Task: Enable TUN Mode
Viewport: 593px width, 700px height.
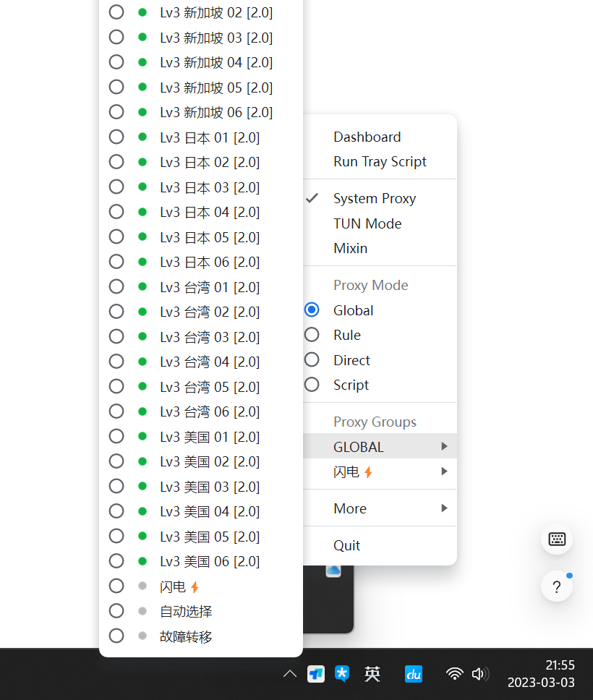Action: 380,223
